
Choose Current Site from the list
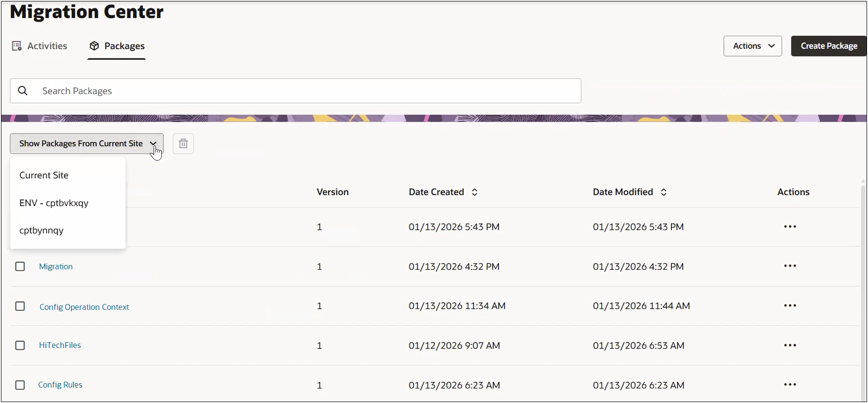point(68,175)
